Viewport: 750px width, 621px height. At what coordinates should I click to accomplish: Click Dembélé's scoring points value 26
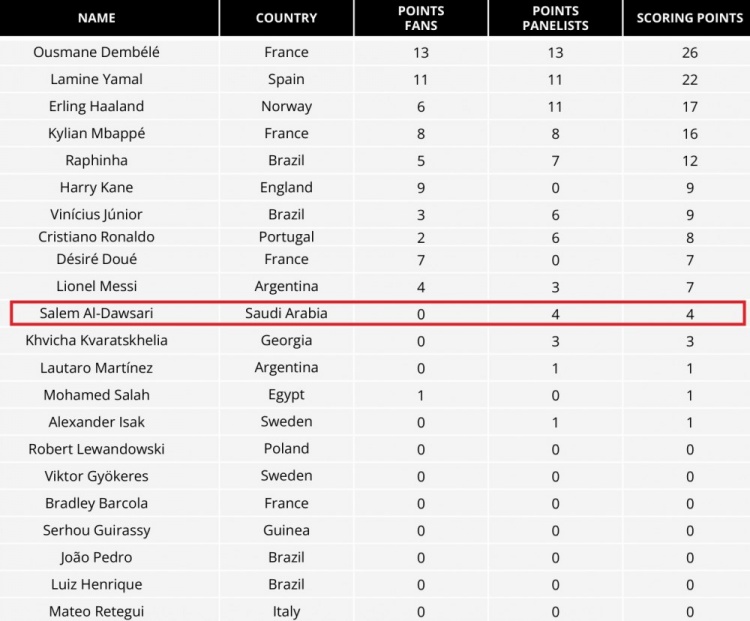pyautogui.click(x=690, y=52)
